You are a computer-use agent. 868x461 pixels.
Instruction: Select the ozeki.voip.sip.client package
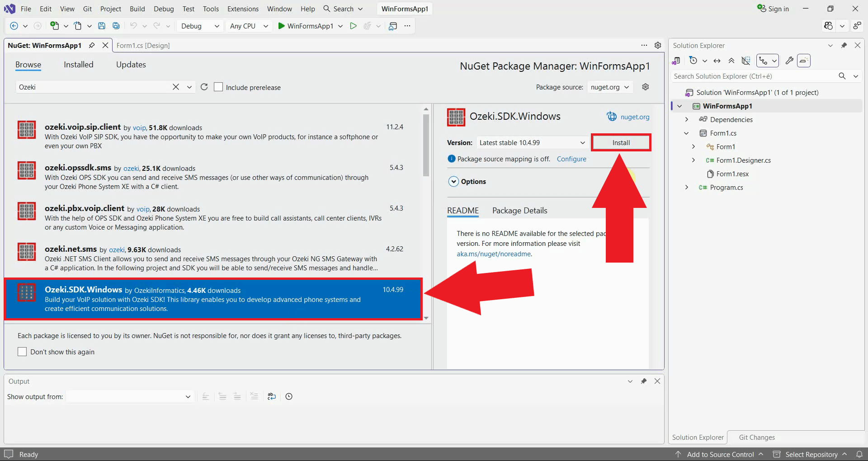(x=212, y=136)
